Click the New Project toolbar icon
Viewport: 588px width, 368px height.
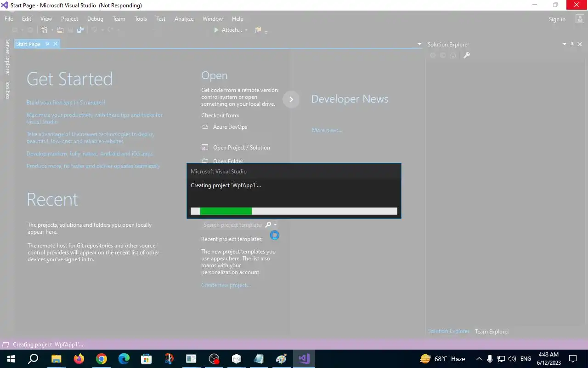pos(45,30)
